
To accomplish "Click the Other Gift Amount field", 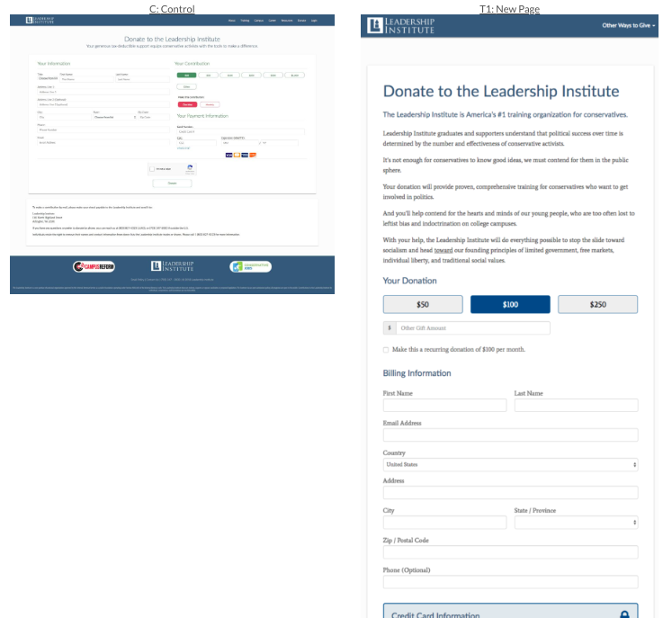I will coord(473,328).
